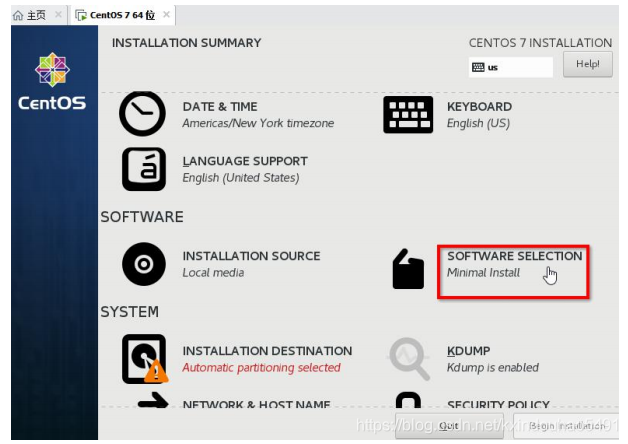Screen dimensions: 628x444
Task: Open the Security Policy lock icon
Action: 408,400
